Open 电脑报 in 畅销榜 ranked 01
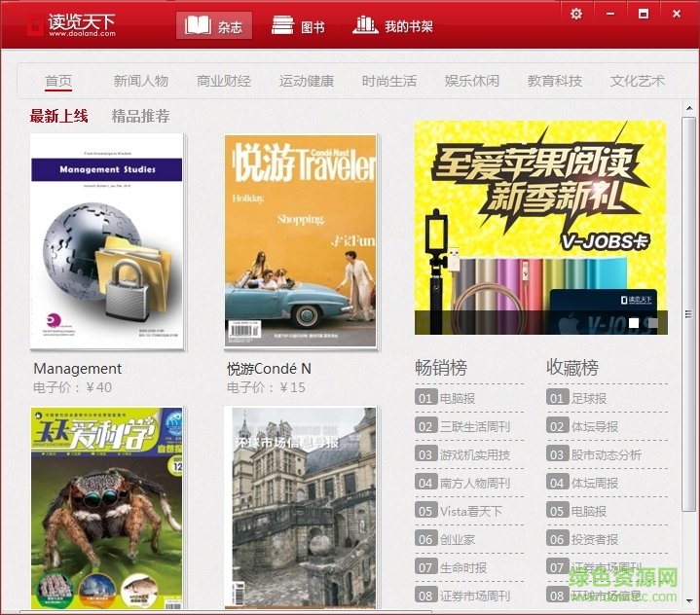 tap(458, 398)
